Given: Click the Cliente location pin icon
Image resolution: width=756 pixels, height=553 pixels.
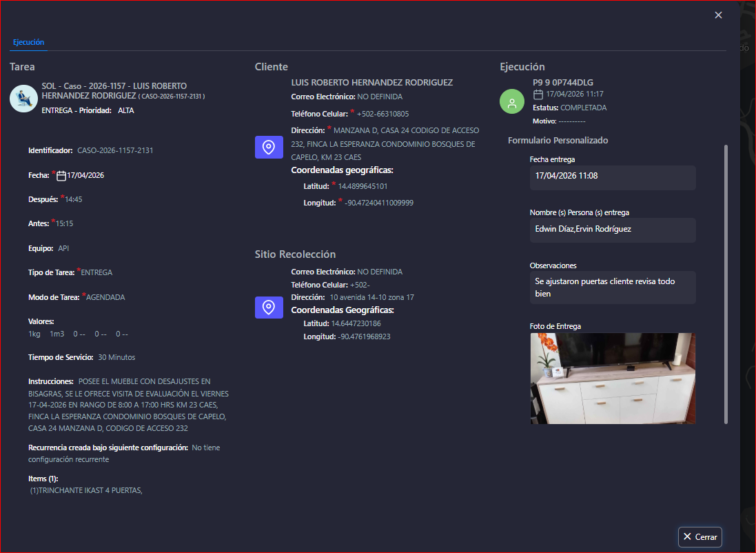Looking at the screenshot, I should click(269, 148).
